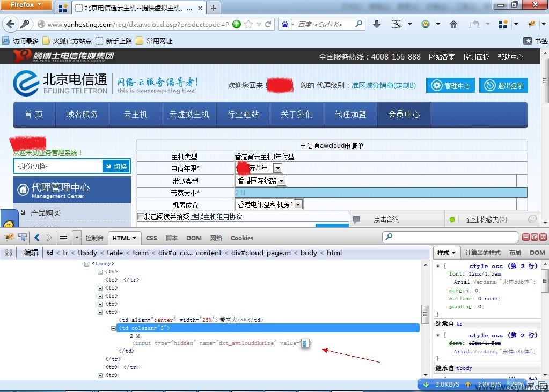
Task: Click the 切换 identity switch button
Action: pos(116,166)
